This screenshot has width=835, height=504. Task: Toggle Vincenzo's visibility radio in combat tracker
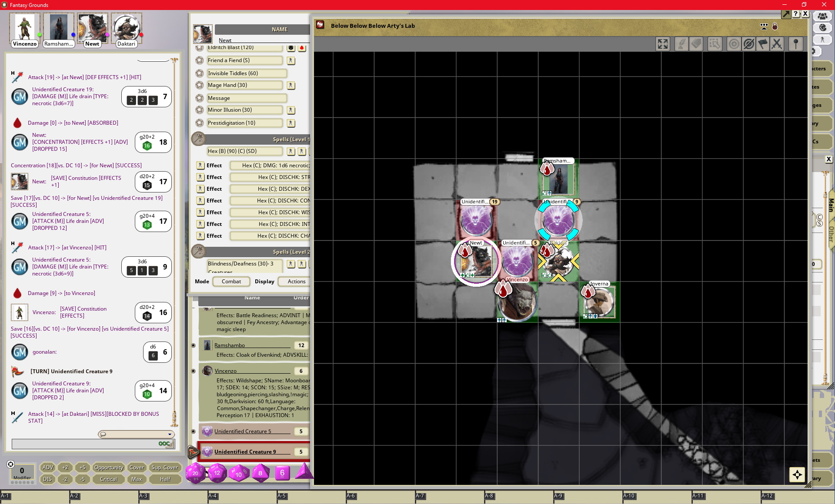193,371
